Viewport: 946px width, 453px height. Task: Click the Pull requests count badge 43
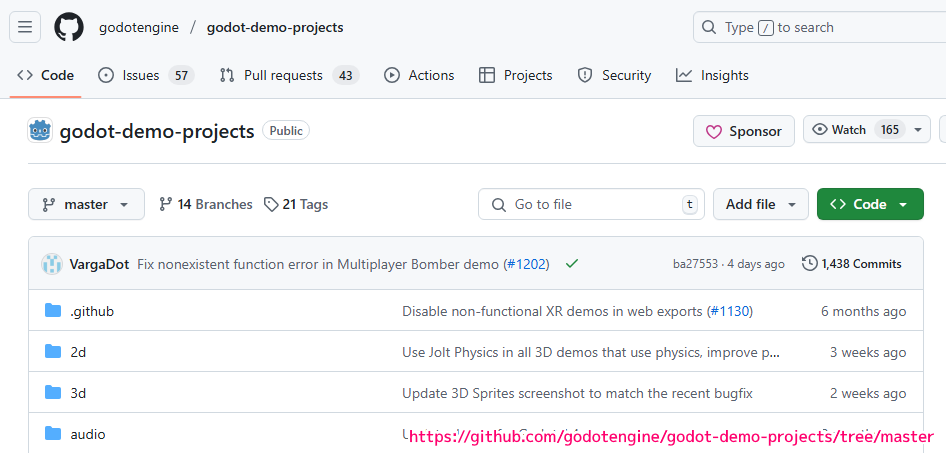coord(346,75)
